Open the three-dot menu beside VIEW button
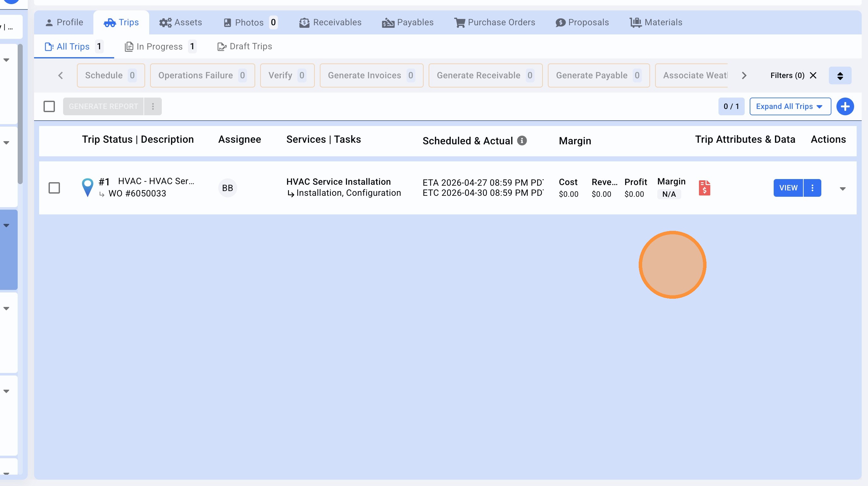The height and width of the screenshot is (486, 868). pos(812,188)
